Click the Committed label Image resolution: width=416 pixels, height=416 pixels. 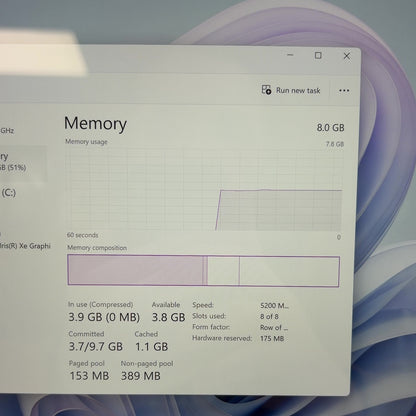(x=86, y=334)
